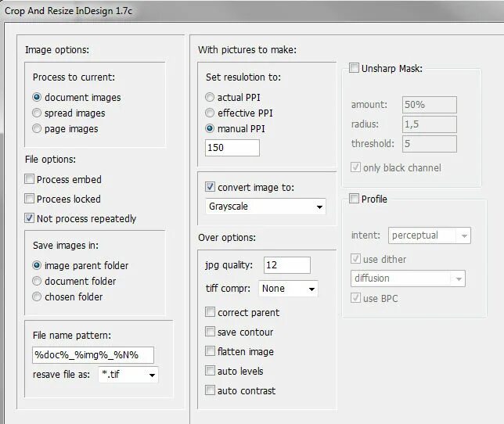
Task: Turn on auto levels
Action: pyautogui.click(x=210, y=371)
